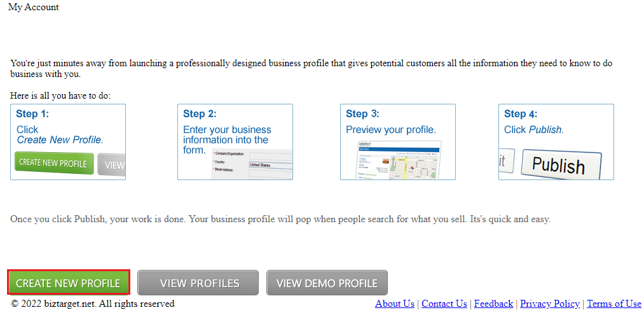Screen dimensions: 644x317
Task: Select the Step 2 heading text
Action: click(x=200, y=115)
